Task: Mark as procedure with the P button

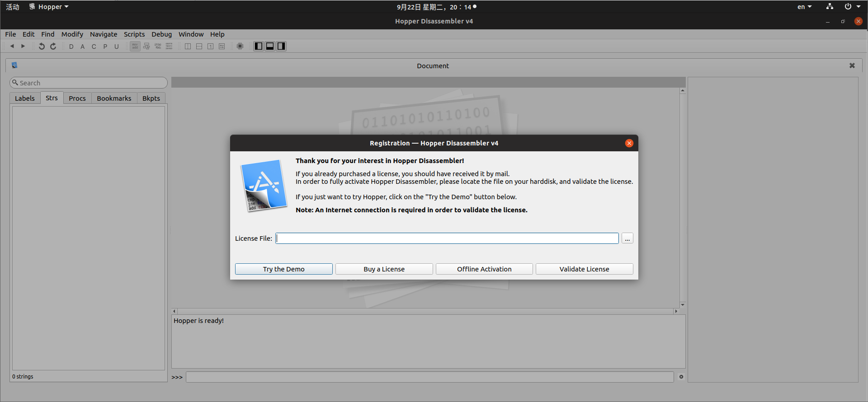Action: [105, 47]
